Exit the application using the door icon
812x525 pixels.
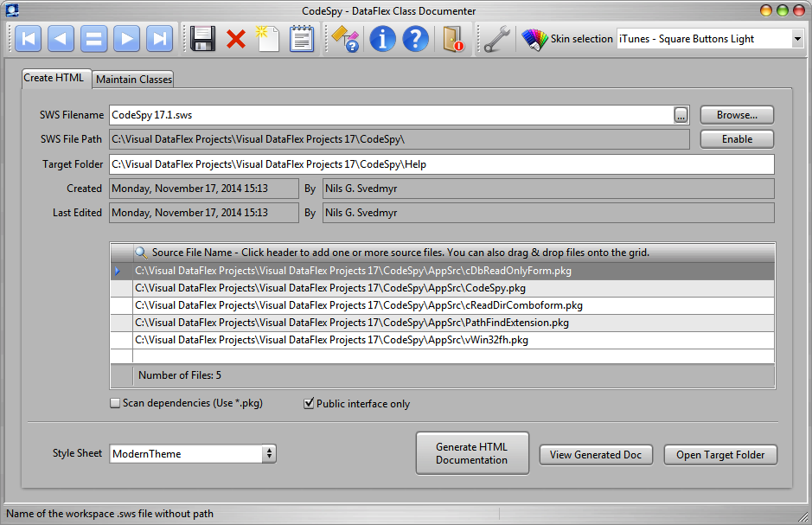(453, 39)
